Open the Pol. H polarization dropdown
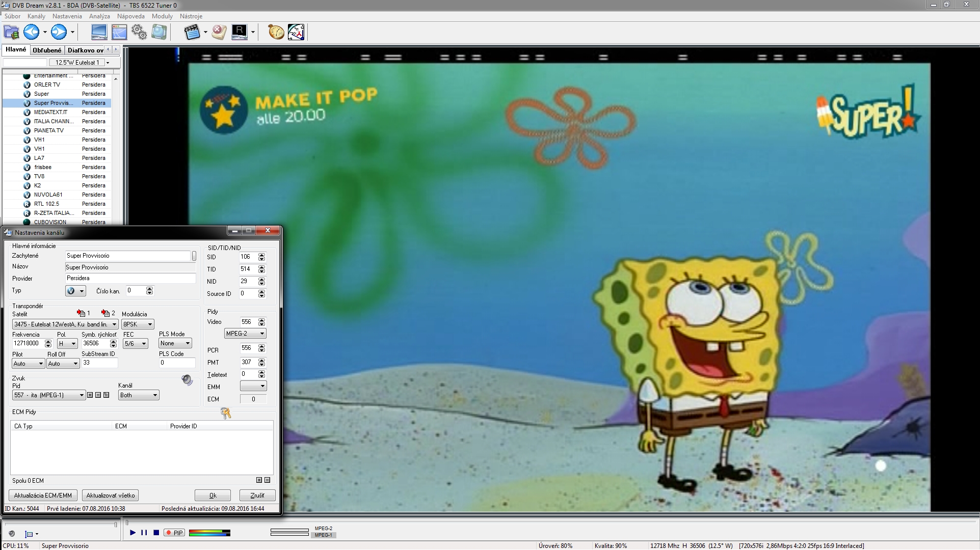Viewport: 980px width, 550px height. coord(67,344)
